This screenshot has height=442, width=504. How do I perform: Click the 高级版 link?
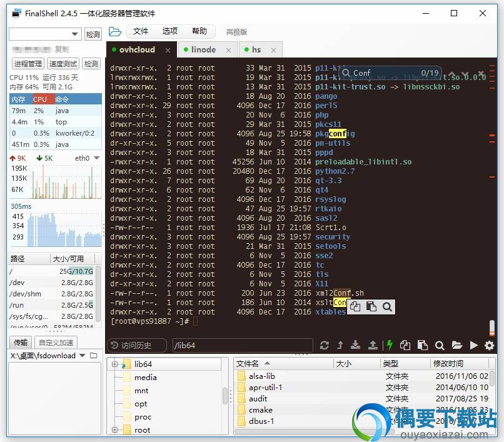[x=236, y=32]
